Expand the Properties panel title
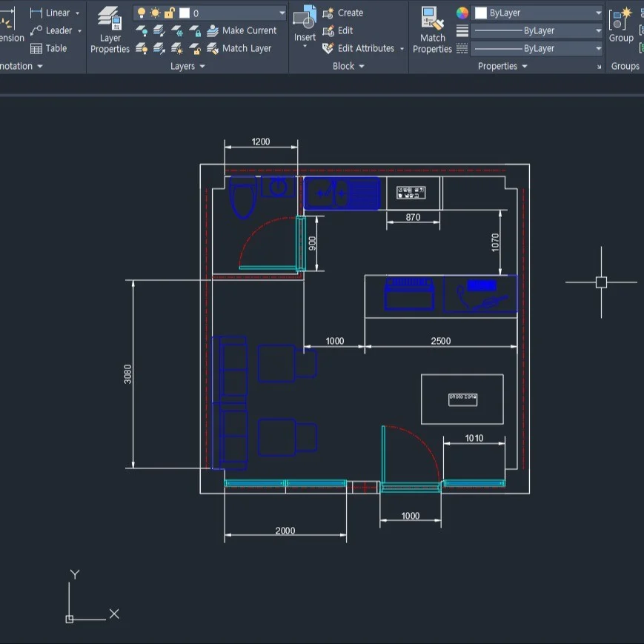 coord(502,66)
